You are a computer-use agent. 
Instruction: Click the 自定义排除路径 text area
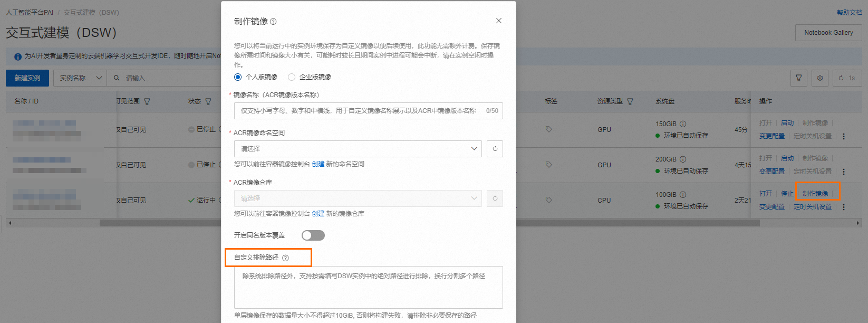click(x=368, y=287)
